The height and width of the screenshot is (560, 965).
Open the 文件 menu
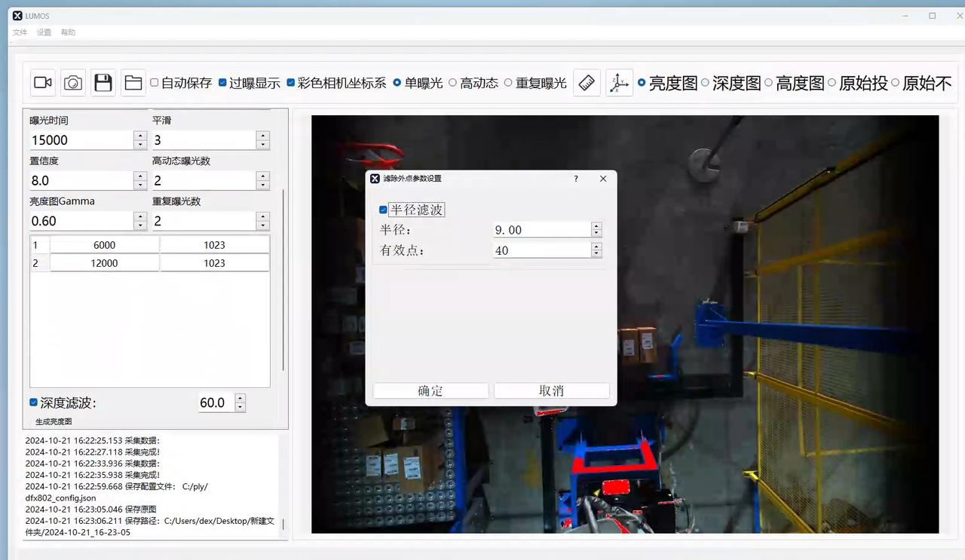[x=20, y=32]
